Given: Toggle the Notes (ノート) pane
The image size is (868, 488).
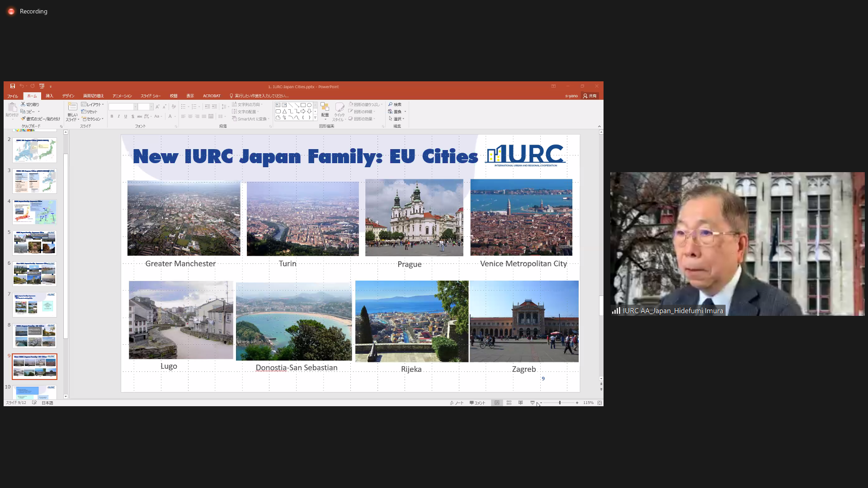Looking at the screenshot, I should (x=457, y=403).
